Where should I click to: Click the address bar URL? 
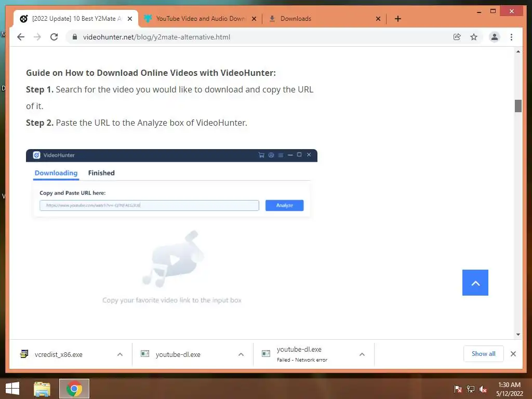click(x=156, y=37)
